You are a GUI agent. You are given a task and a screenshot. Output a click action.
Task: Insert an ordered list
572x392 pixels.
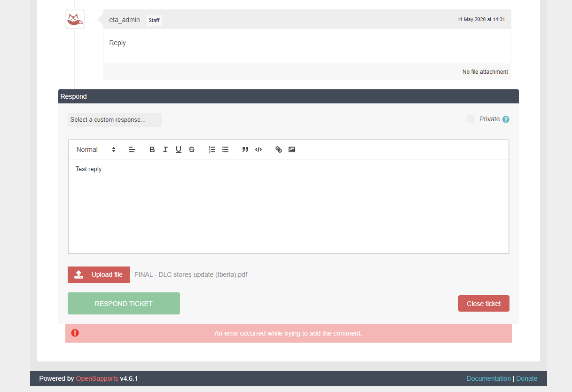[212, 149]
